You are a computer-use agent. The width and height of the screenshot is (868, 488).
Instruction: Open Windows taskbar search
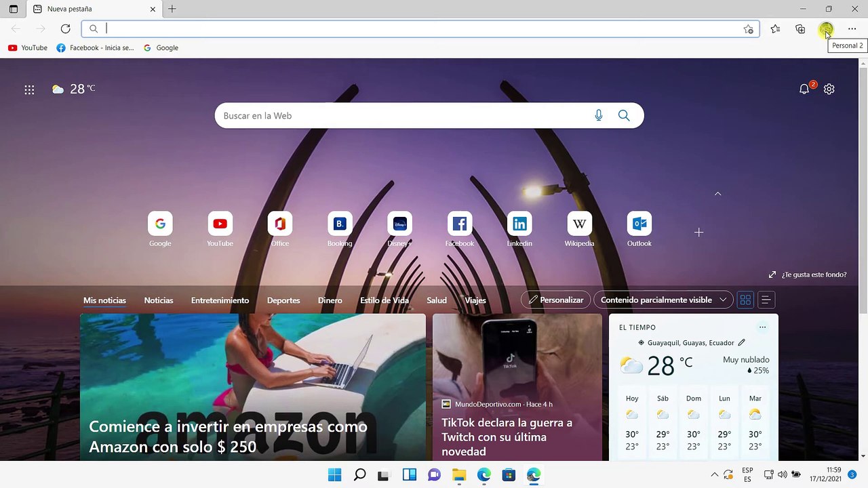pyautogui.click(x=360, y=475)
